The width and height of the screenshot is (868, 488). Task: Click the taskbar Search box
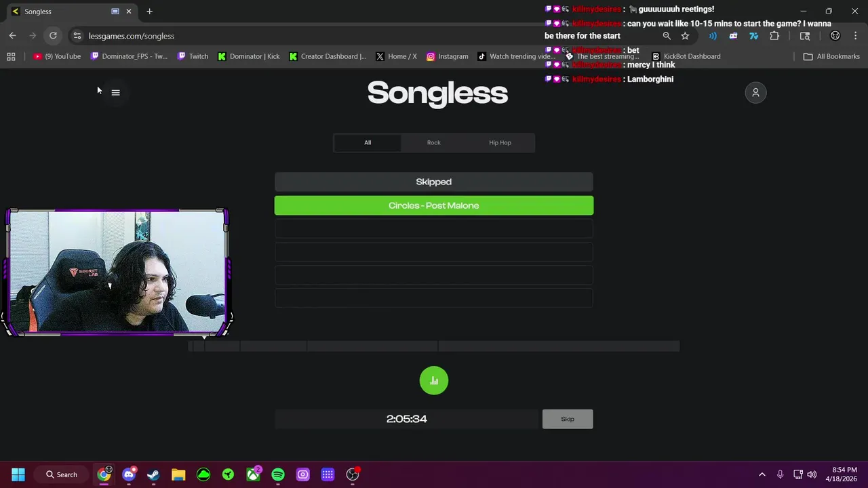click(x=62, y=474)
